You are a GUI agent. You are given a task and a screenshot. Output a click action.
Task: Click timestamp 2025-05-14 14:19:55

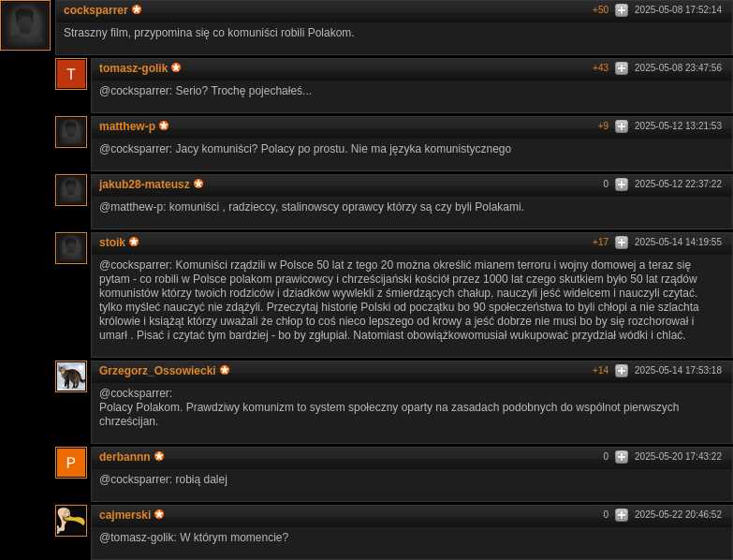click(x=678, y=243)
